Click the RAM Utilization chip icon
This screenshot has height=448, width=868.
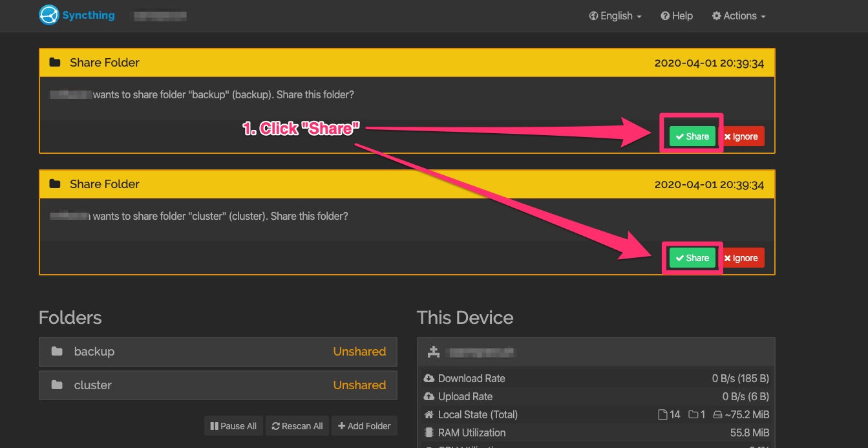[429, 432]
